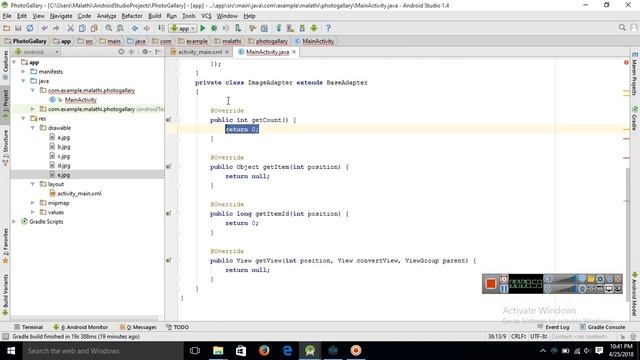The image size is (640, 360).
Task: Toggle the Favorites side panel
Action: [x=5, y=246]
